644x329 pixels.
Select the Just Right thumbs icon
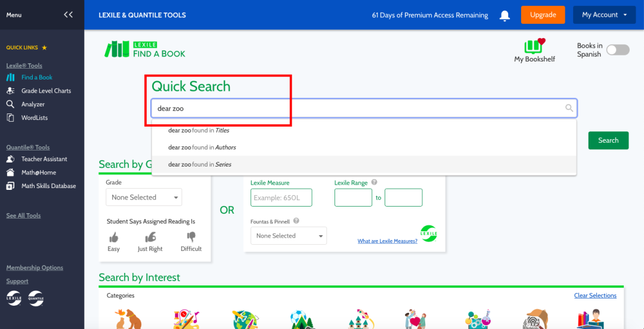tap(150, 237)
